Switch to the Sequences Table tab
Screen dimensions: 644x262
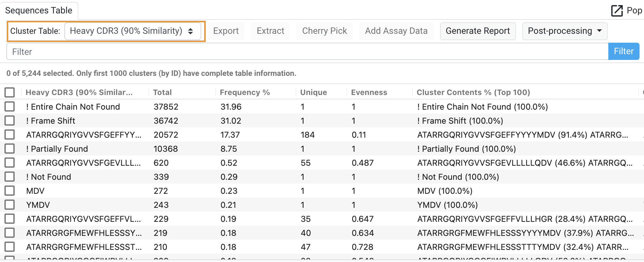[39, 11]
